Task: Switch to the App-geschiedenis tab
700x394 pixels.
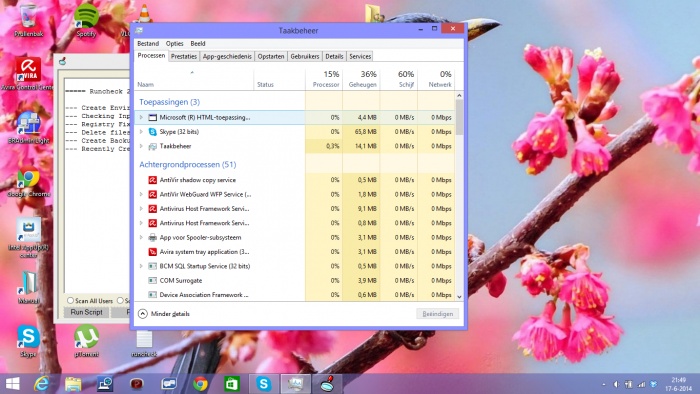Action: click(227, 56)
